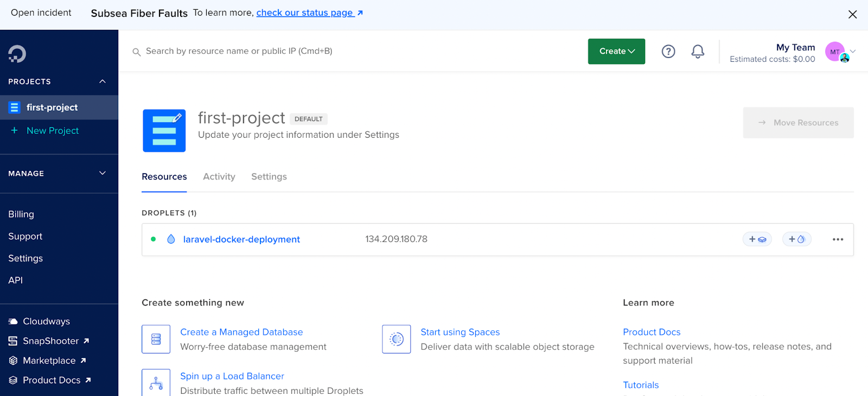
Task: Open the help question mark icon
Action: point(668,52)
